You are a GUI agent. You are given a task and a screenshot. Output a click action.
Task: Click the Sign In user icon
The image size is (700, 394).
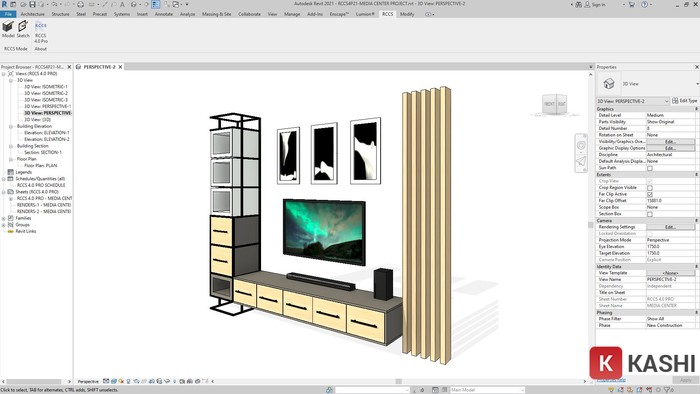tap(588, 4)
